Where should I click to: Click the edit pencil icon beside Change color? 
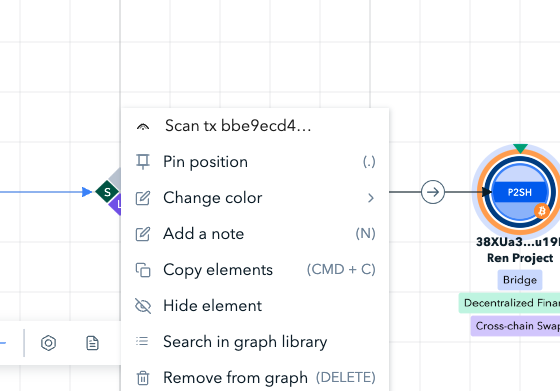tap(143, 198)
